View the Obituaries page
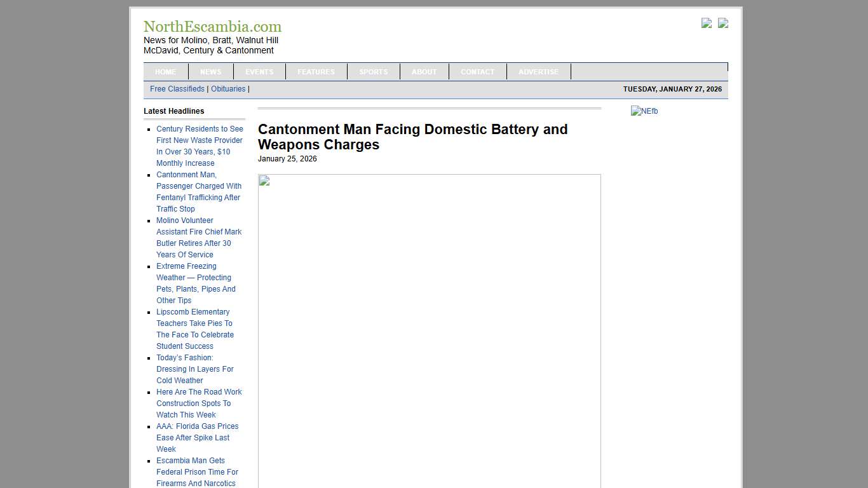 coord(228,89)
